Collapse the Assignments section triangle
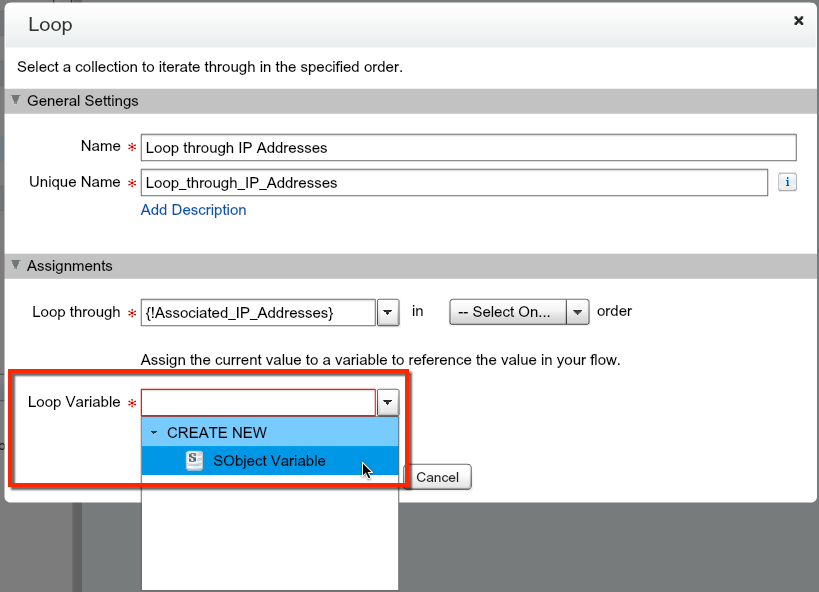Screen dimensions: 819x592 point(16,266)
